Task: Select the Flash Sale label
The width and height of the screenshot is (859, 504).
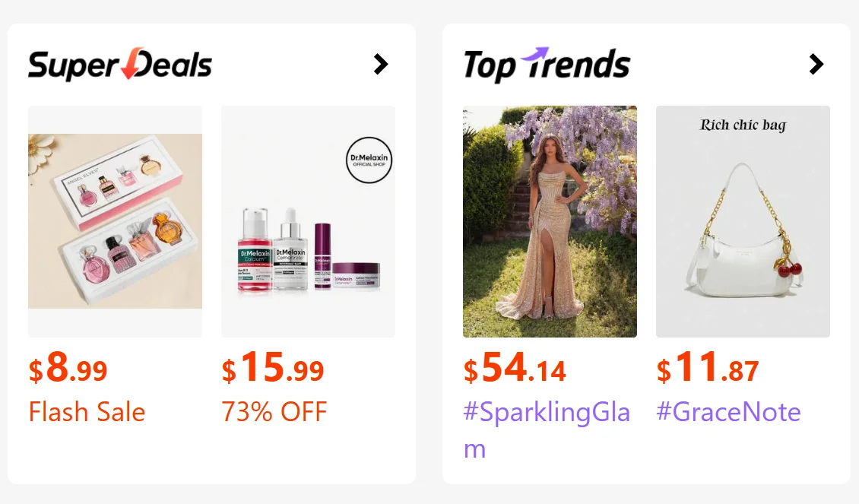Action: (x=87, y=412)
